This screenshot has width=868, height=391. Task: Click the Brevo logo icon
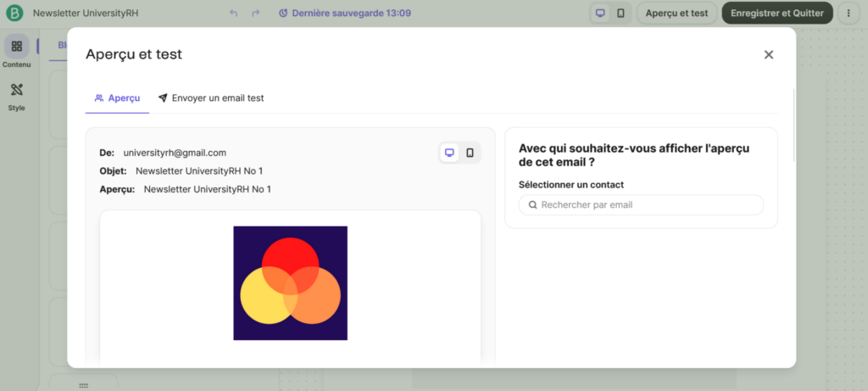click(x=14, y=14)
